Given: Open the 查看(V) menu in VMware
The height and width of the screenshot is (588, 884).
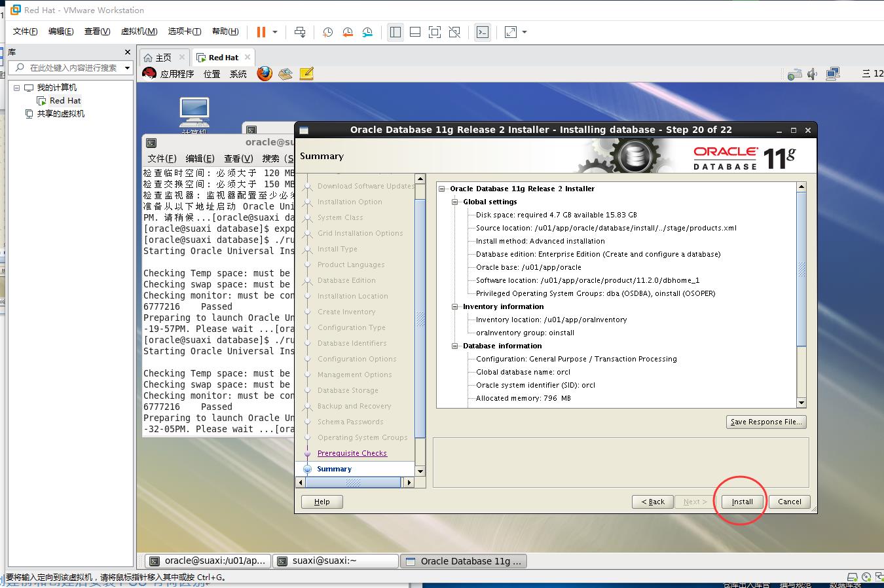Looking at the screenshot, I should click(x=97, y=31).
